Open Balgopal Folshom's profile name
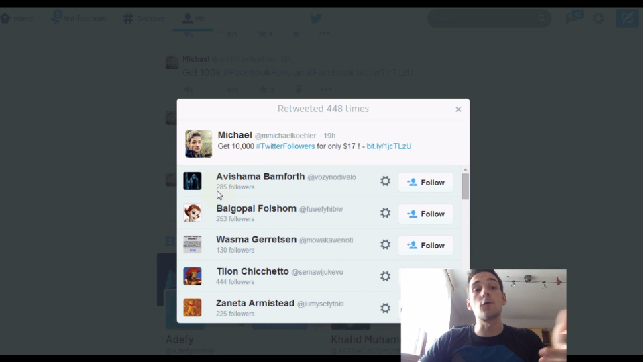This screenshot has width=644, height=362. [256, 208]
